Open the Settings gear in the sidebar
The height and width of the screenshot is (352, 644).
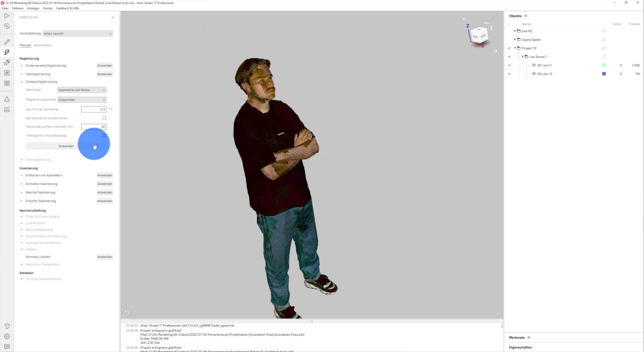(7, 336)
